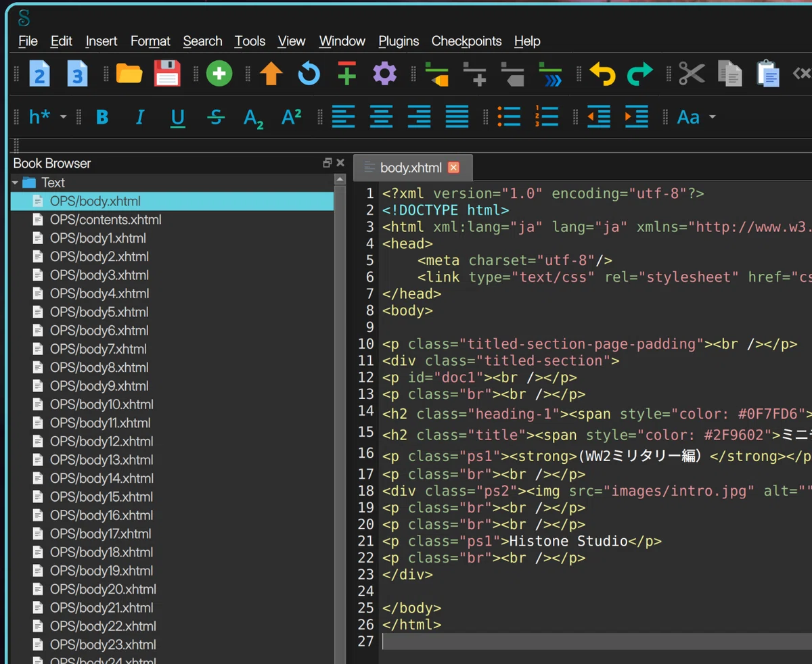The image size is (812, 664).
Task: Collapse the Text folder in Book Browser
Action: point(16,183)
